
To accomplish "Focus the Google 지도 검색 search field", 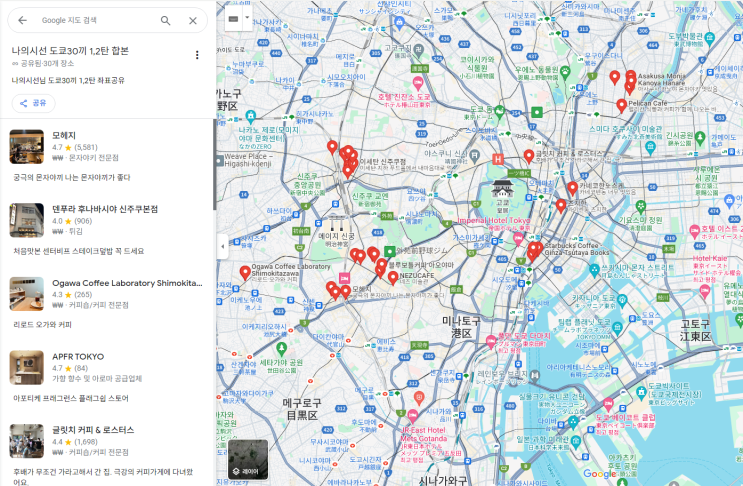I will click(95, 20).
